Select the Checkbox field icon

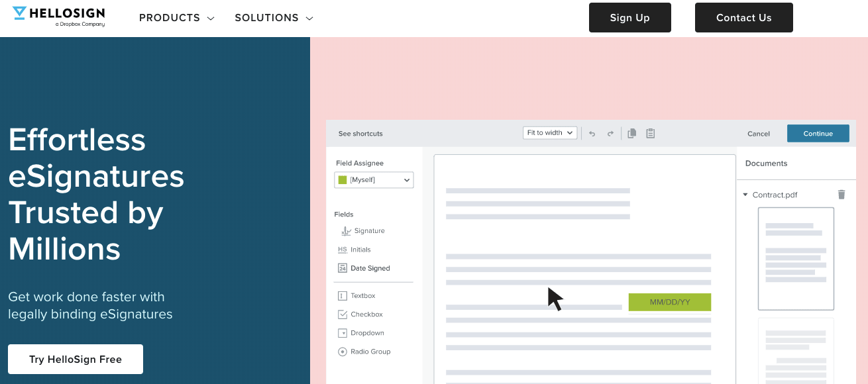tap(343, 314)
